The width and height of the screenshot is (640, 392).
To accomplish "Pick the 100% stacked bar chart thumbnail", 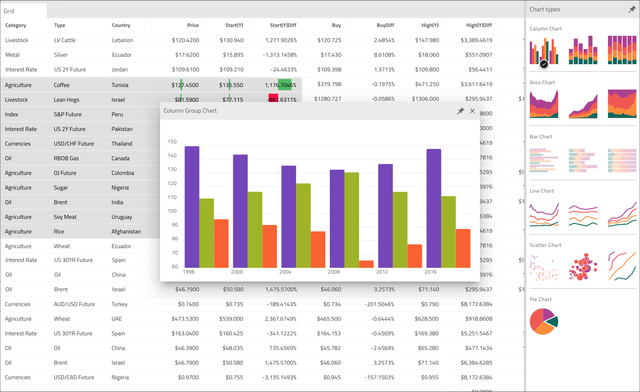I will tap(622, 160).
